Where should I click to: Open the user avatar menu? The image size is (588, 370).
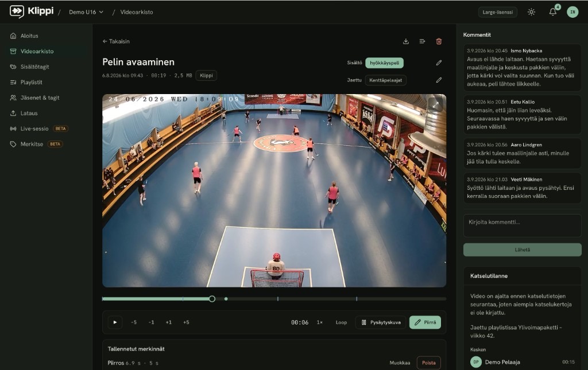(572, 12)
